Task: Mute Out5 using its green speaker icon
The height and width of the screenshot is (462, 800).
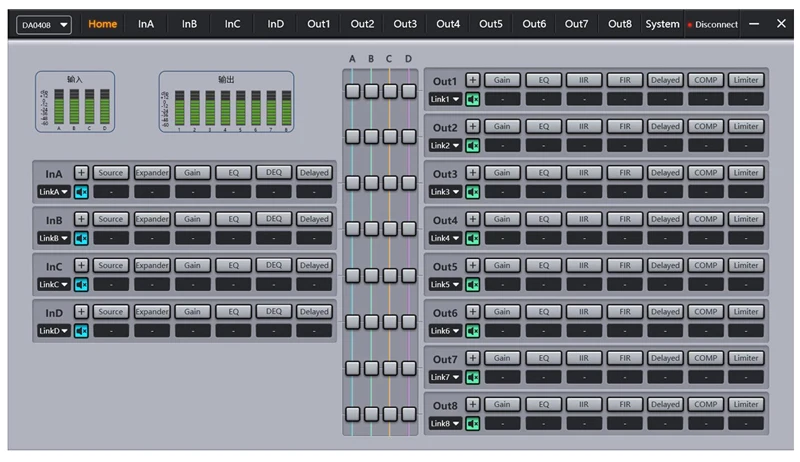Action: pos(472,285)
